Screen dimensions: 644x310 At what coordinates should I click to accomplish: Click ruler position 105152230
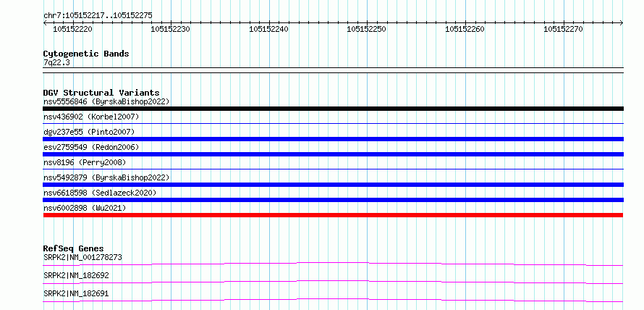pos(171,29)
